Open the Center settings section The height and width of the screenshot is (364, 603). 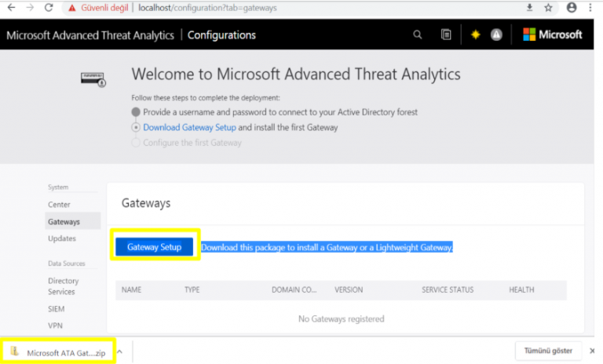pyautogui.click(x=59, y=204)
